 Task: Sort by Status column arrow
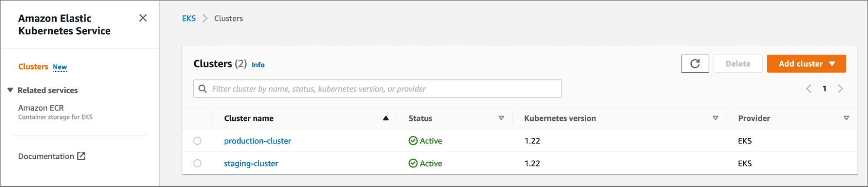[x=501, y=118]
